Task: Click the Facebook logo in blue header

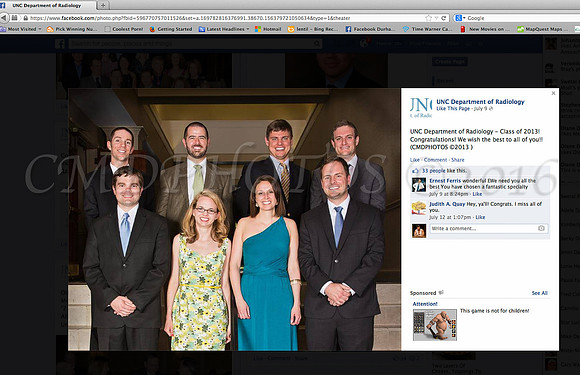Action: (x=60, y=44)
